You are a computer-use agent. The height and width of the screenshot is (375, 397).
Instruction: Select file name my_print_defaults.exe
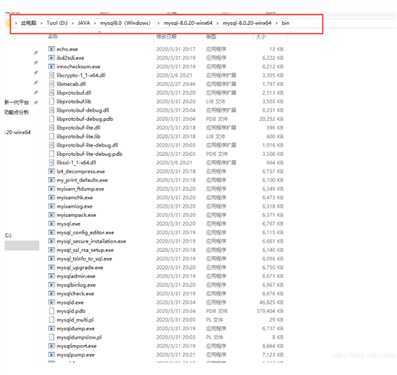pyautogui.click(x=82, y=180)
